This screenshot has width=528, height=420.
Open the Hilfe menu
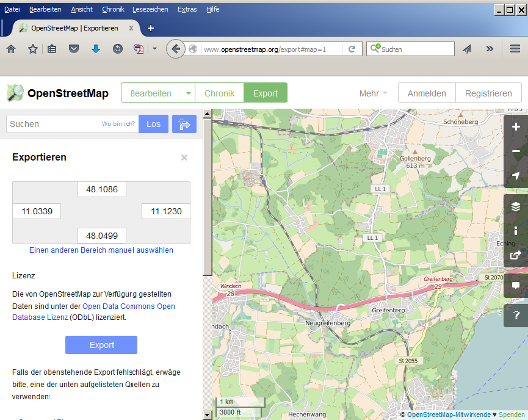213,9
